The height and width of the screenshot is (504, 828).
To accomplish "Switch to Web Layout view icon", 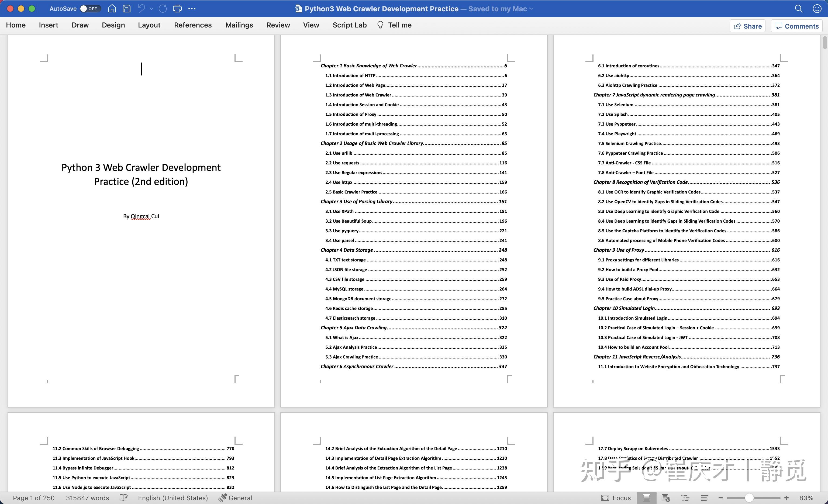I will point(665,498).
